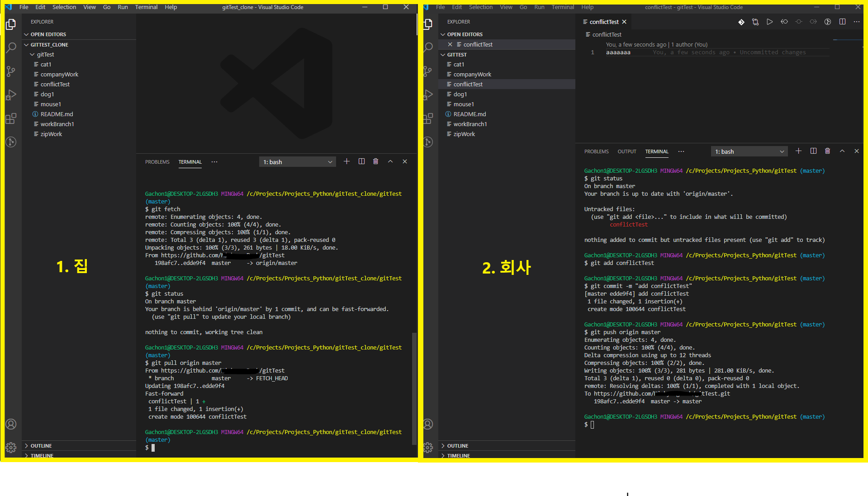Viewport: 868px width, 496px height.
Task: Open GitLens view in left window activity bar
Action: [x=11, y=142]
